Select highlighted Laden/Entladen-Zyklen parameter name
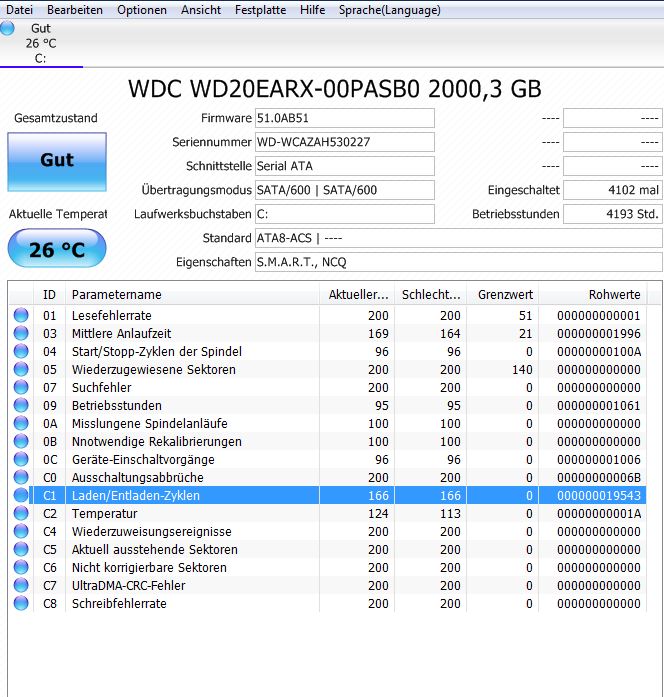The height and width of the screenshot is (697, 664). point(136,496)
